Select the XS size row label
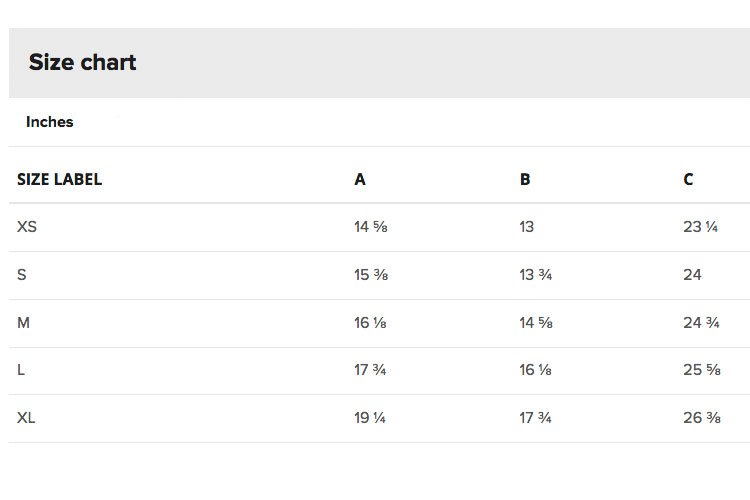The height and width of the screenshot is (500, 750). (x=27, y=227)
